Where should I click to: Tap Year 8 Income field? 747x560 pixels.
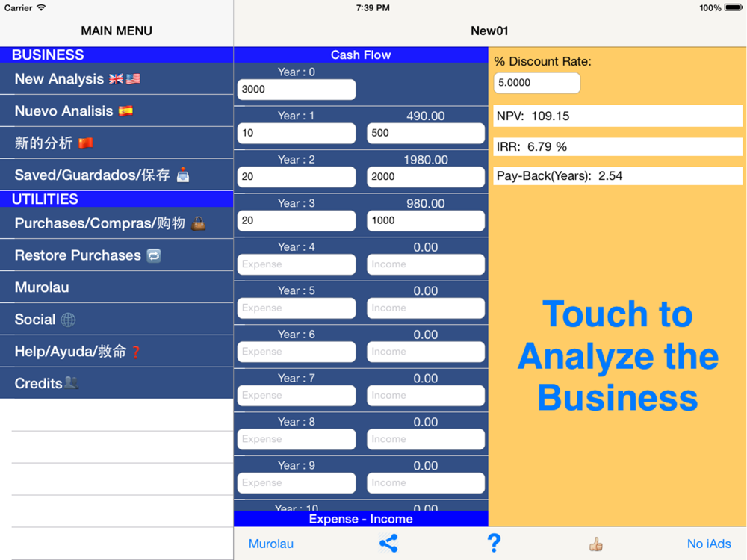coord(426,439)
